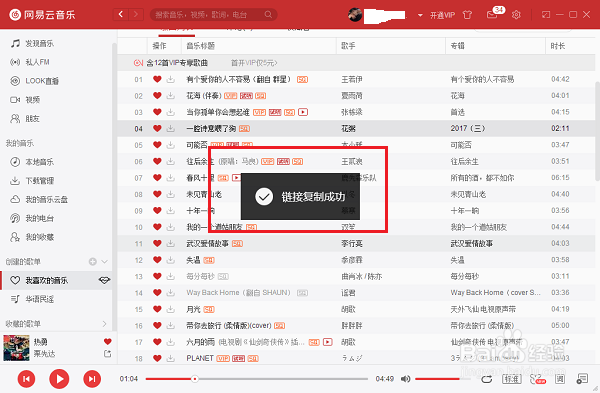Download song 01 有个爱你的人不容易
This screenshot has width=600, height=393.
171,79
